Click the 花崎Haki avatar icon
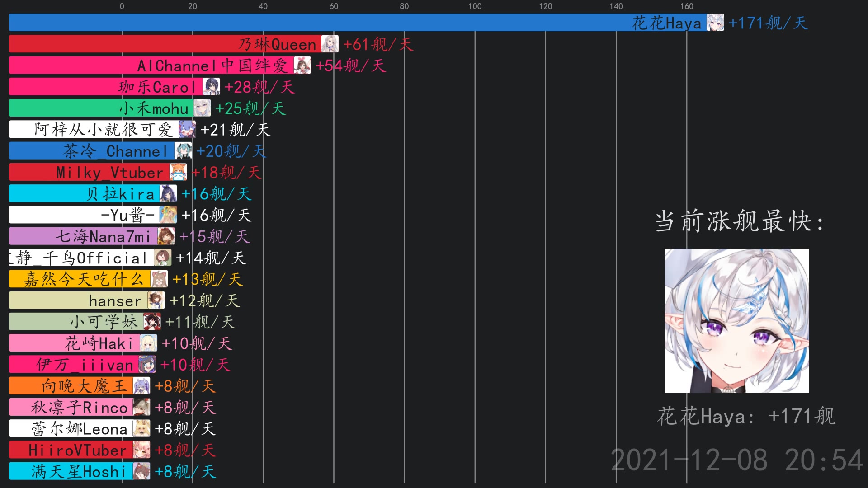This screenshot has height=488, width=868. [149, 343]
